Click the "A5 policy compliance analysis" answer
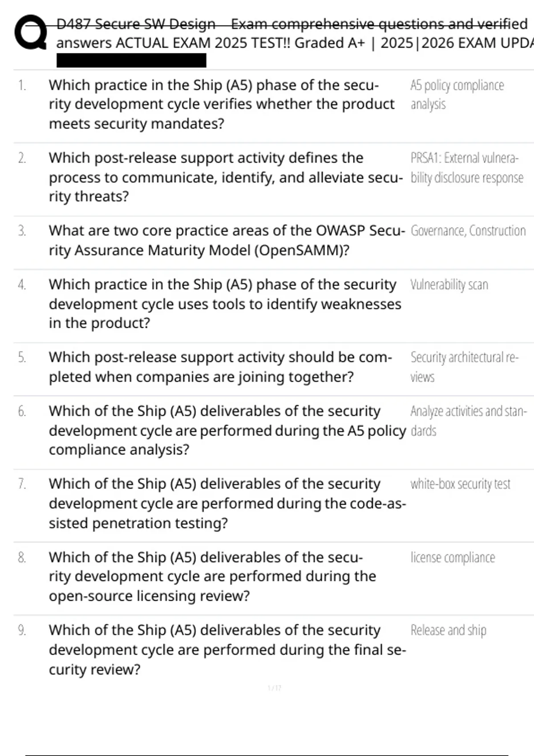The width and height of the screenshot is (534, 756). (x=457, y=94)
